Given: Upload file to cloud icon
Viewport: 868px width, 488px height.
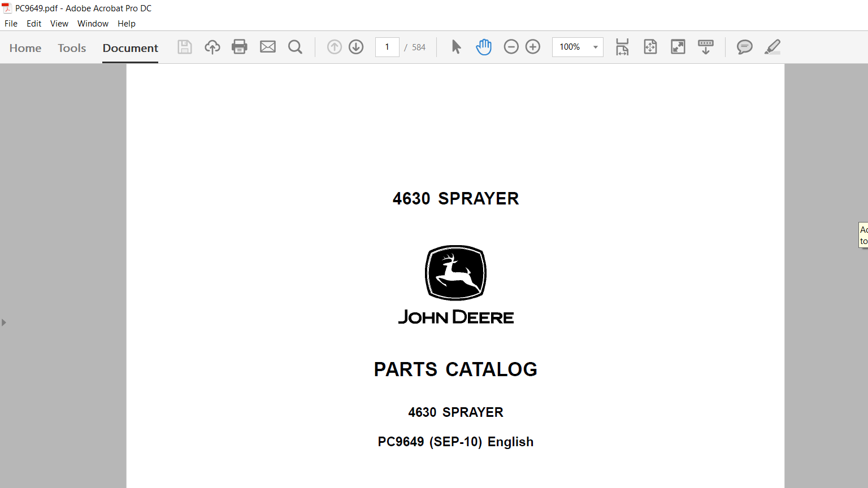Looking at the screenshot, I should point(212,47).
